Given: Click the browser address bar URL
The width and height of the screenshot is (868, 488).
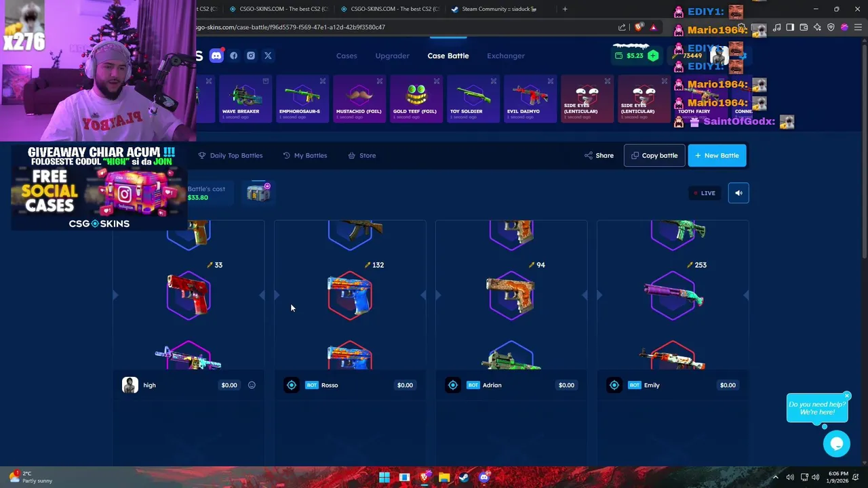Looking at the screenshot, I should 290,27.
